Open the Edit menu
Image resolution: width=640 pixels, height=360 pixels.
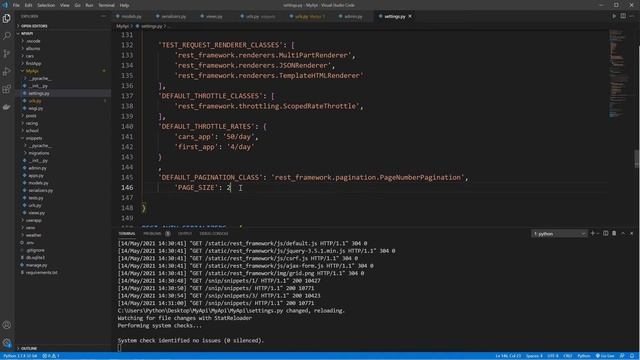pos(28,5)
